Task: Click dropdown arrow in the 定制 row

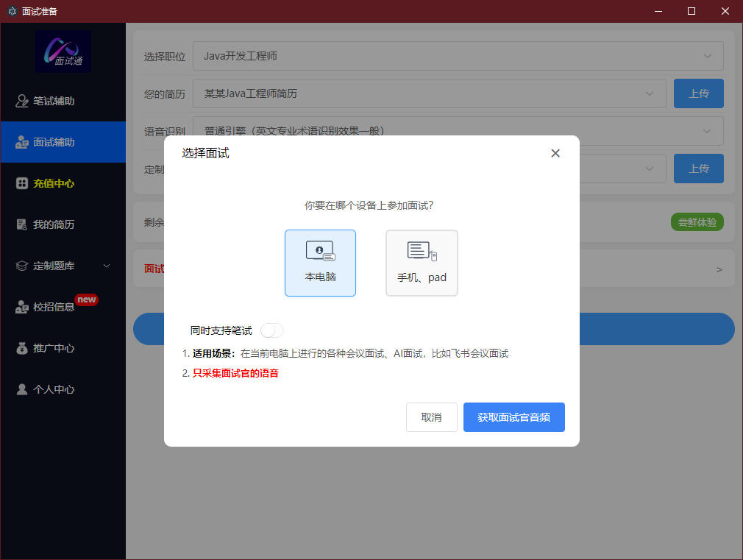Action: click(650, 169)
